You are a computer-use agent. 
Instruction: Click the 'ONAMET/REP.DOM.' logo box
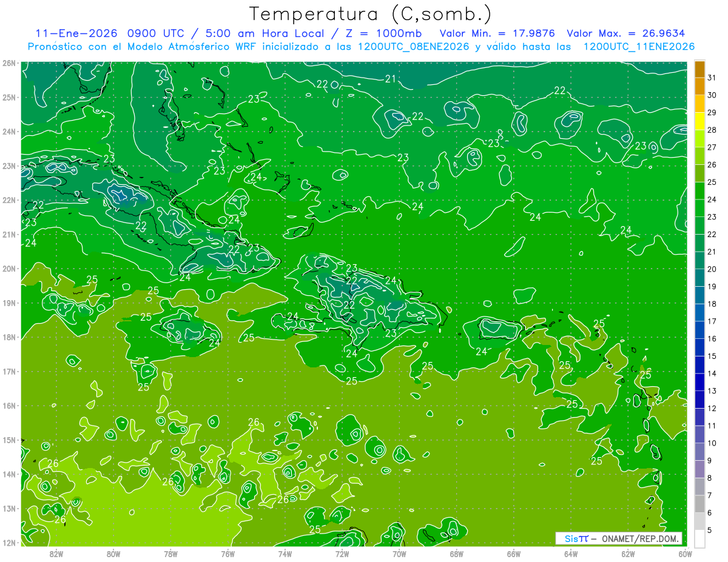(x=619, y=538)
